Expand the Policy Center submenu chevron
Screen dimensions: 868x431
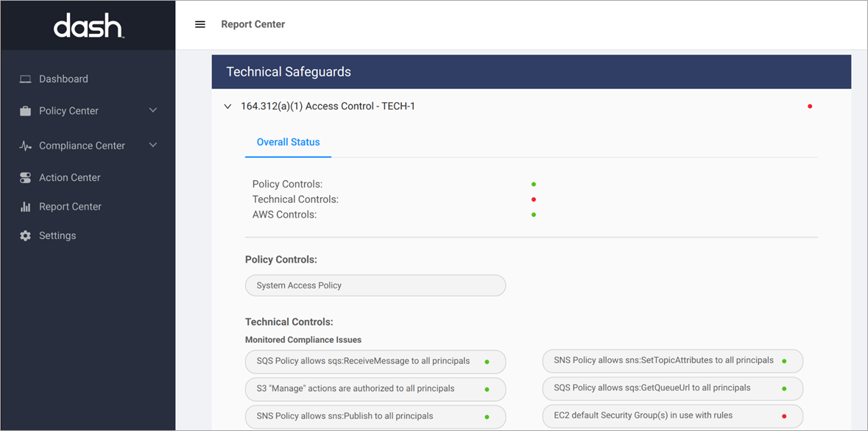point(153,110)
